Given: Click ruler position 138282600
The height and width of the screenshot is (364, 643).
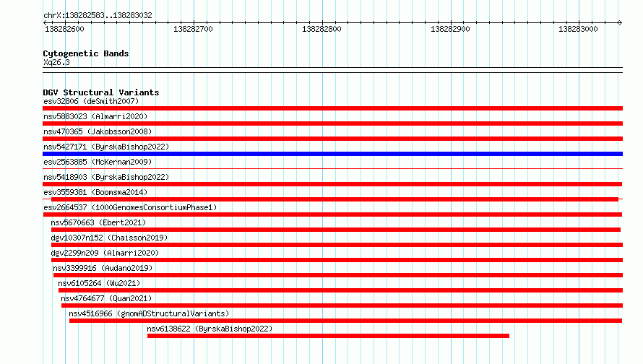Looking at the screenshot, I should (x=64, y=29).
